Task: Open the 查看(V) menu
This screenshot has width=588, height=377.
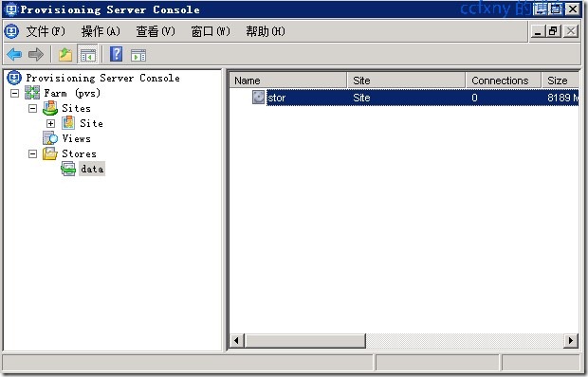Action: point(156,31)
